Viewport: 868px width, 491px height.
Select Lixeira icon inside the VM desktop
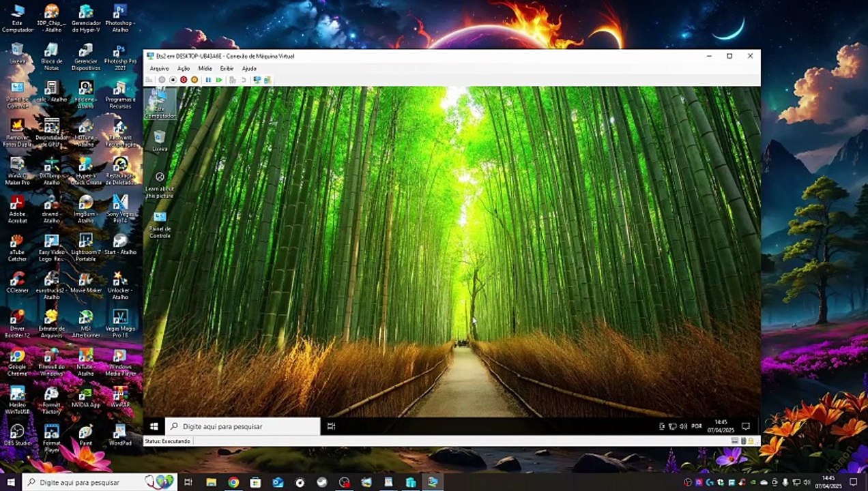(160, 141)
